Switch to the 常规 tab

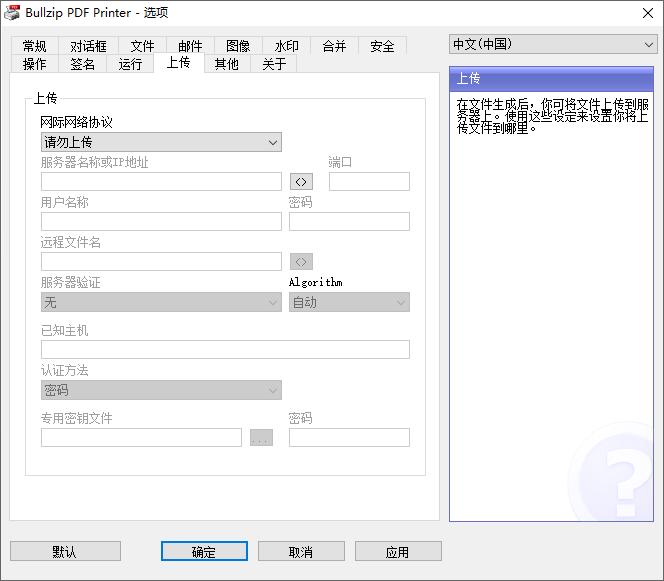(34, 46)
